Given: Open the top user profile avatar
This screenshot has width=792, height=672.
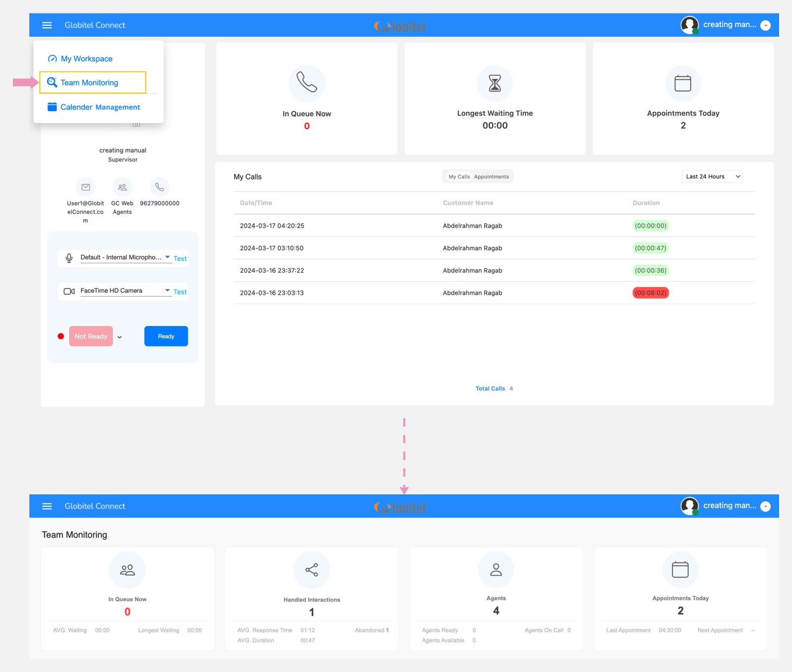Looking at the screenshot, I should click(x=689, y=25).
